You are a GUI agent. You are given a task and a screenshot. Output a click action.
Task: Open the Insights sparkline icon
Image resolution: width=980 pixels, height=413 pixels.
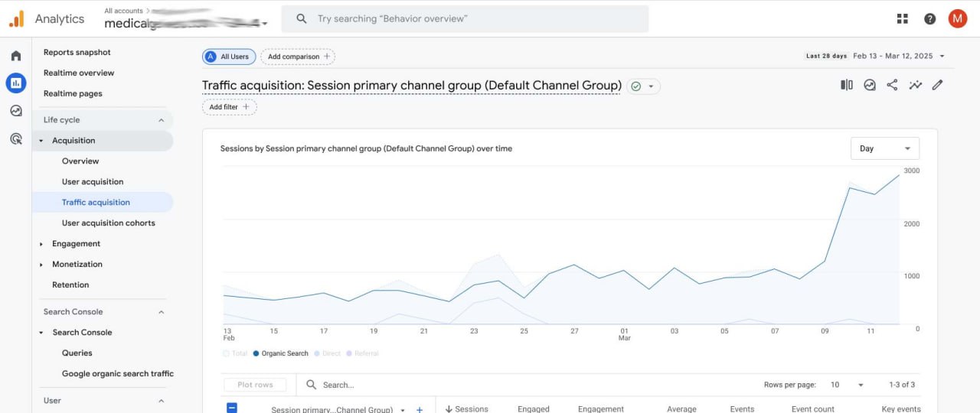coord(915,85)
